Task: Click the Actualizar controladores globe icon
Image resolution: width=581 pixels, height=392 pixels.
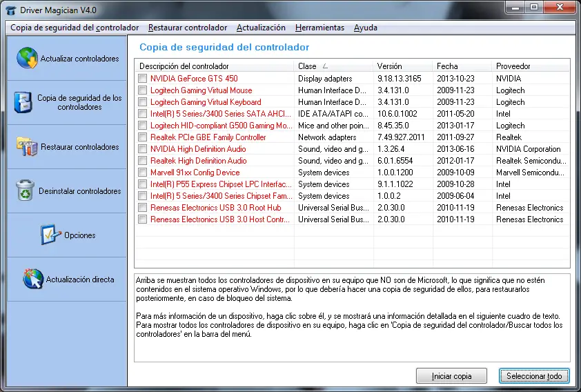Action: pos(27,58)
